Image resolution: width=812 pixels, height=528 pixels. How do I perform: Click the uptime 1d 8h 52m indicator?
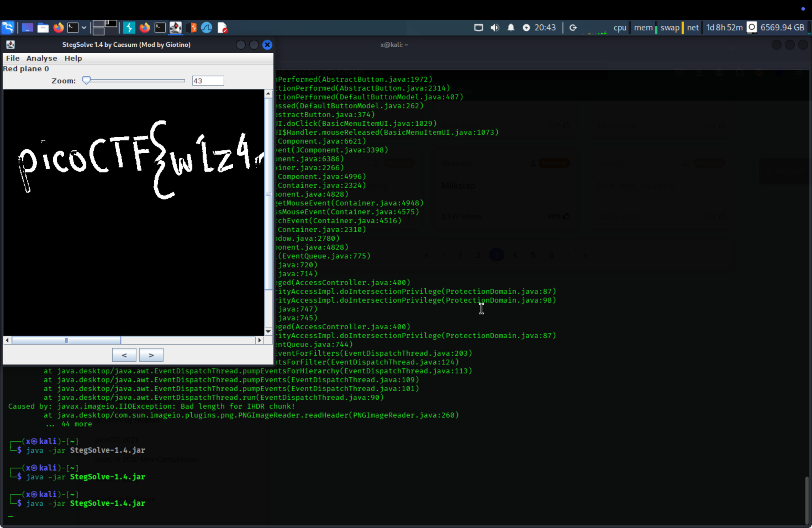pos(724,28)
